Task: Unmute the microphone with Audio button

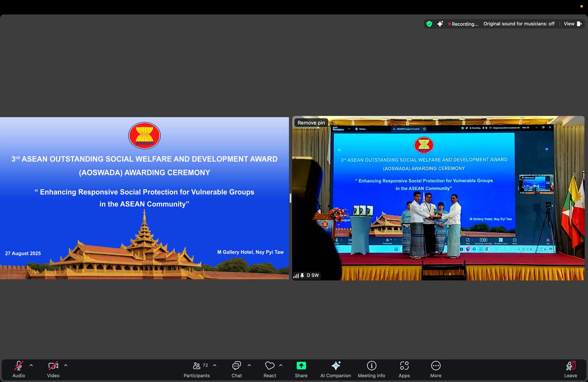Action: coord(18,369)
